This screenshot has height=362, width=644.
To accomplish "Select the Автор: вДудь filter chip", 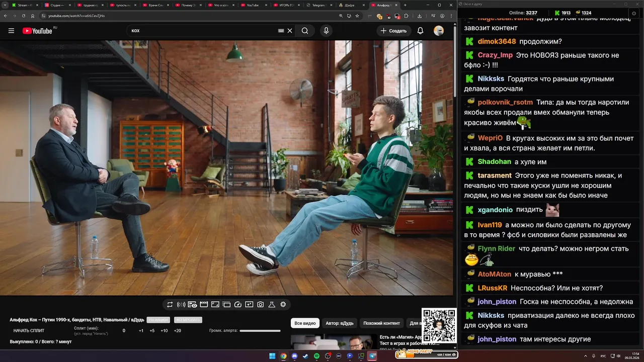I will coord(339,323).
